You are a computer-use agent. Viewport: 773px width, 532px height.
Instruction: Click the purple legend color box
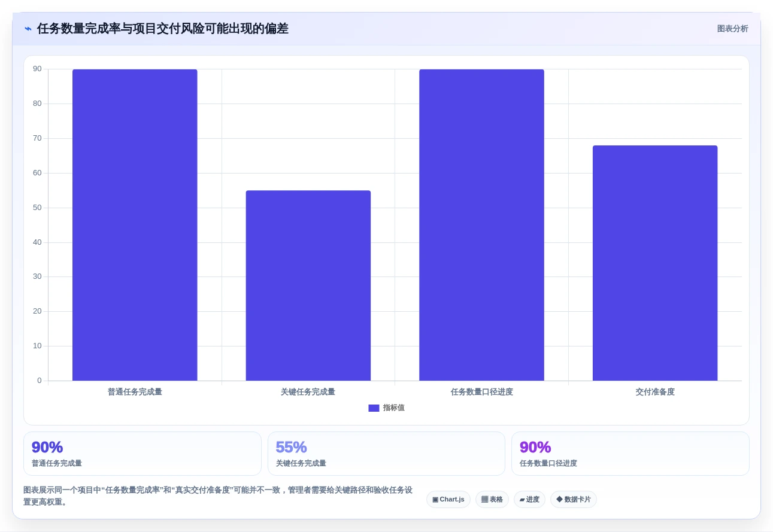pyautogui.click(x=374, y=408)
